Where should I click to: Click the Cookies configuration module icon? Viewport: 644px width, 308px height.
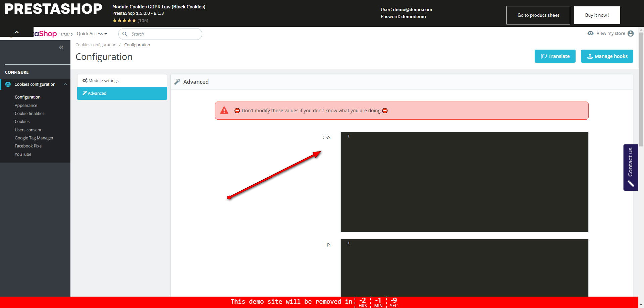[8, 84]
